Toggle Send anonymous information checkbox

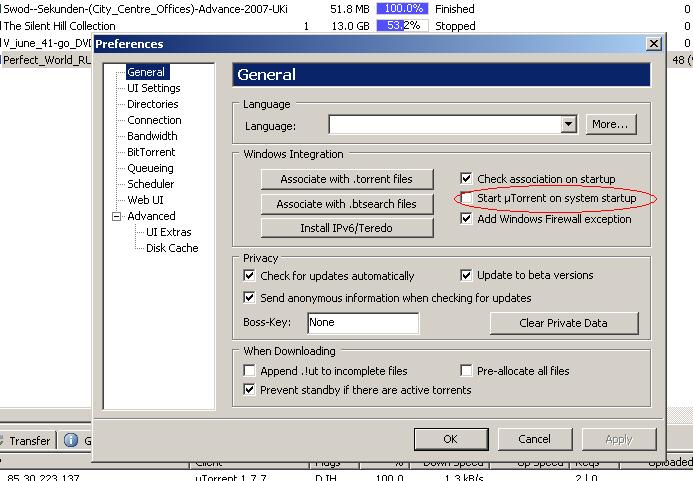[249, 297]
